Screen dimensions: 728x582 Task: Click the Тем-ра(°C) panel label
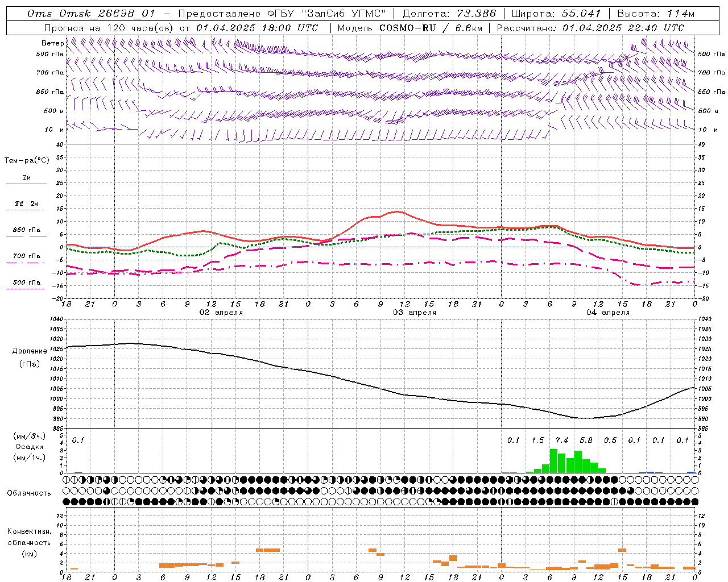[x=27, y=161]
